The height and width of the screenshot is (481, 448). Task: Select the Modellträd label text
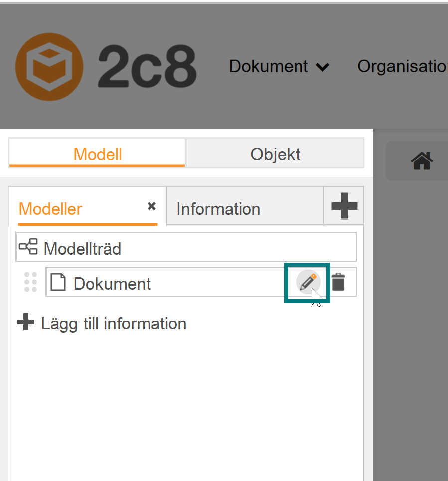(83, 249)
